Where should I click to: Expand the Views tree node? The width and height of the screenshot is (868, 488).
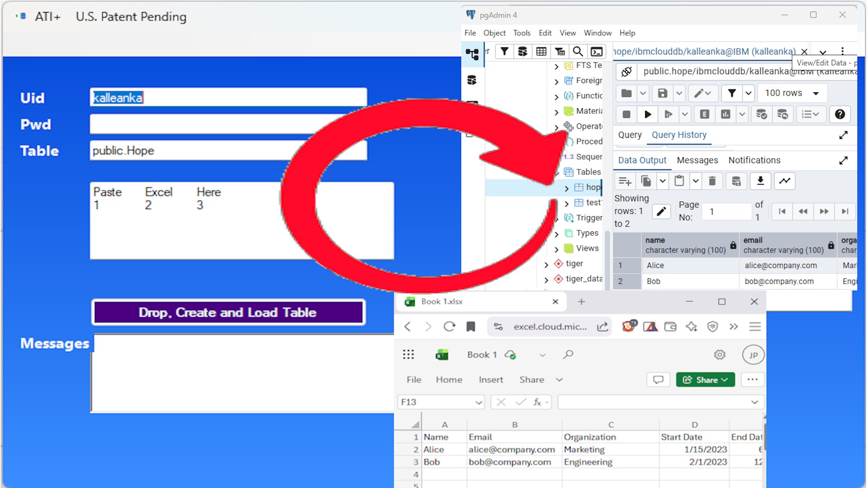(557, 249)
